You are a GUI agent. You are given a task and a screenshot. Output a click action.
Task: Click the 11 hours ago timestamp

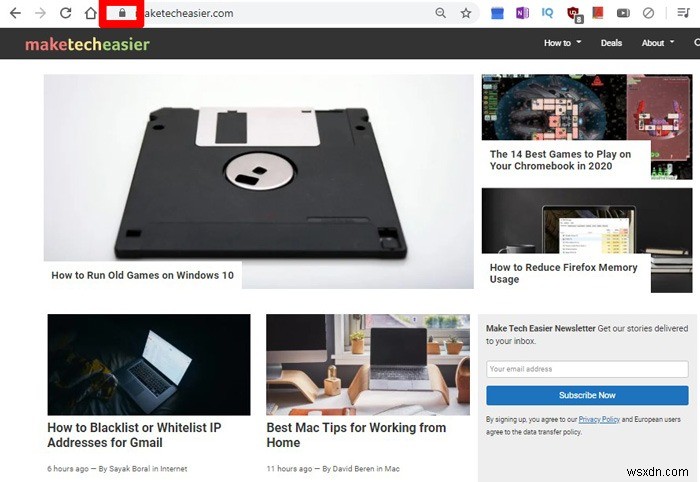coord(289,469)
